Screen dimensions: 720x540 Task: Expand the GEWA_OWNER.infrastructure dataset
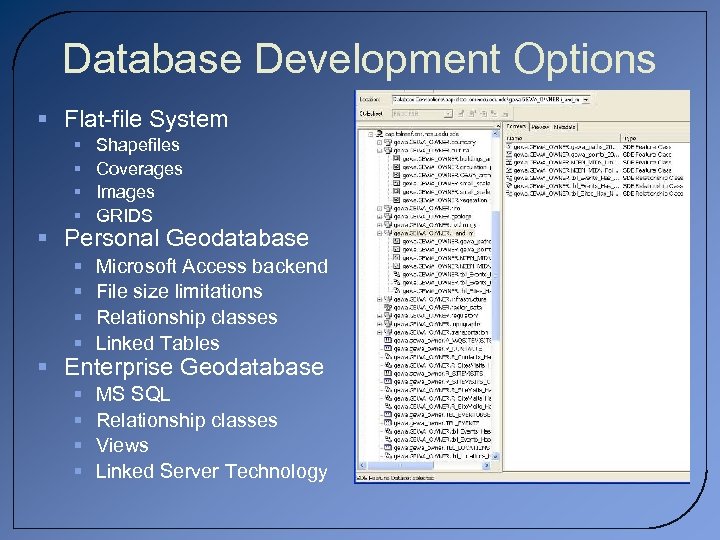coord(379,299)
